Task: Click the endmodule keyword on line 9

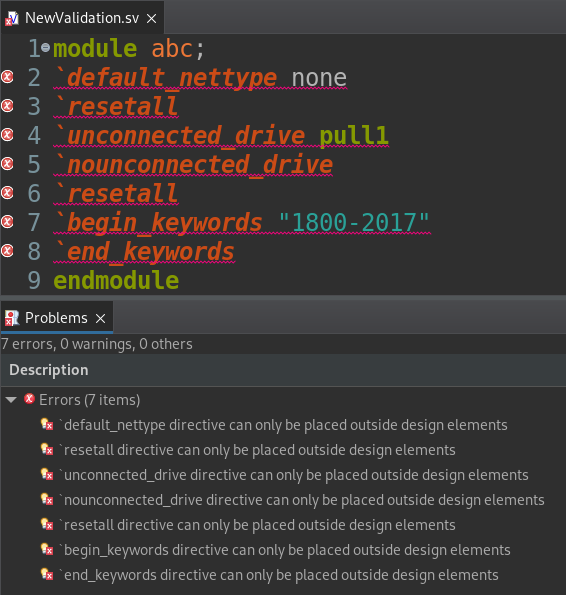Action: tap(116, 280)
